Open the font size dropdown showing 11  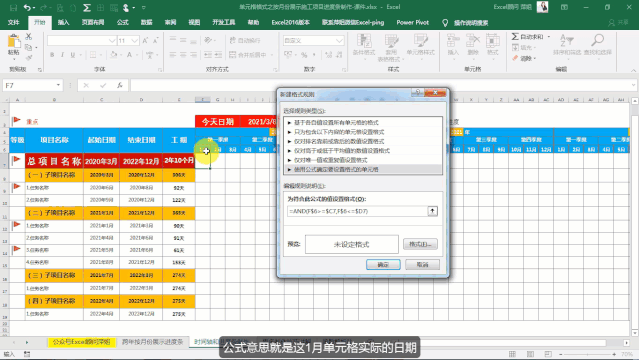pyautogui.click(x=134, y=41)
